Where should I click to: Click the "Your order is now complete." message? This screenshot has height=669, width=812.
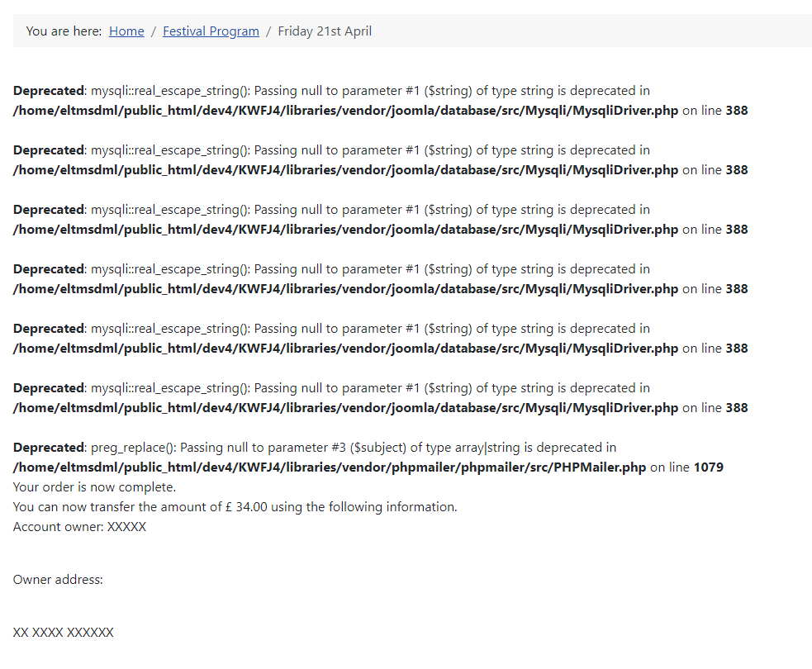pyautogui.click(x=94, y=487)
